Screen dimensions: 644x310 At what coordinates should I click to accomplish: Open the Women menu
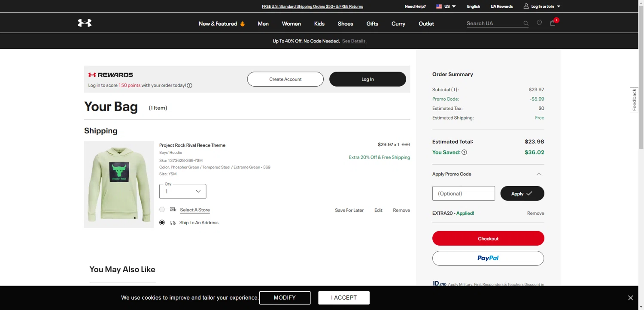point(291,24)
